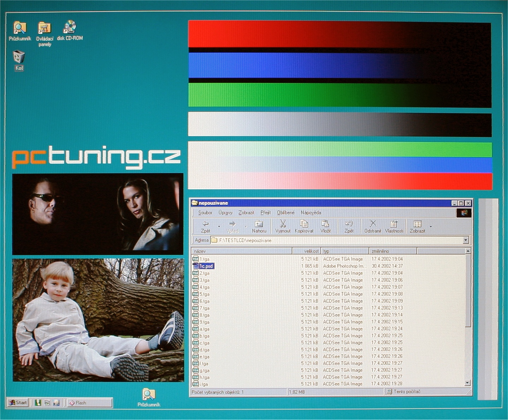
Task: Open the history dropdown next to Zpět back
Action: [219, 226]
